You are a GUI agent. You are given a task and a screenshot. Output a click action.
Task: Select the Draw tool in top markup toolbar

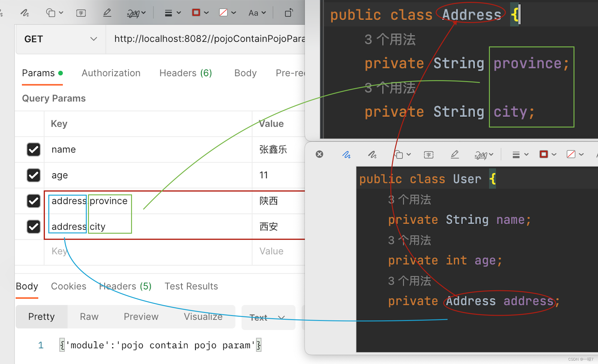pos(25,13)
